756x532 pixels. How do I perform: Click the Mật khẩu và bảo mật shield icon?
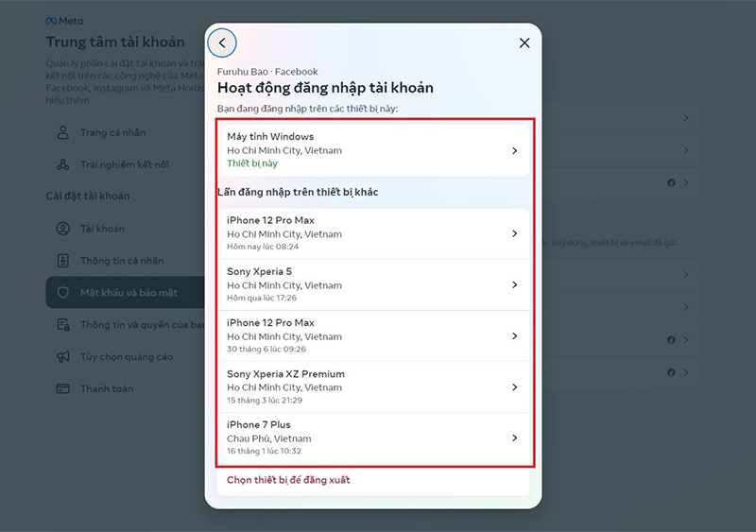[x=63, y=293]
